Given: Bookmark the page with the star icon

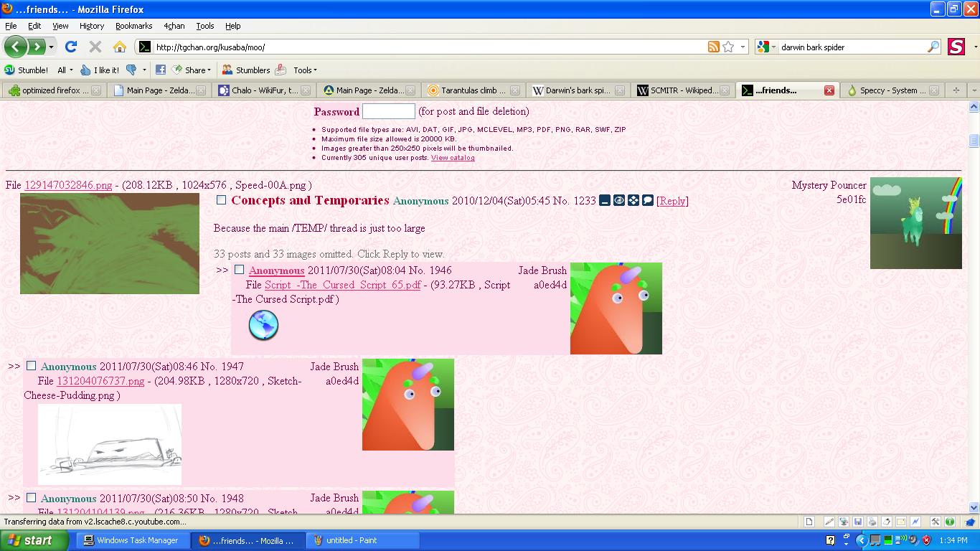Looking at the screenshot, I should pos(728,47).
